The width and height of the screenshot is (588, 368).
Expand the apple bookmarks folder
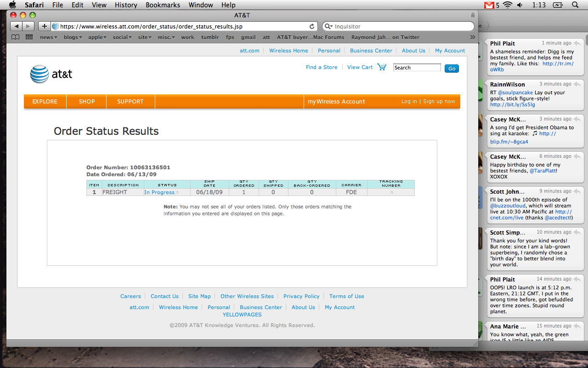tap(97, 37)
